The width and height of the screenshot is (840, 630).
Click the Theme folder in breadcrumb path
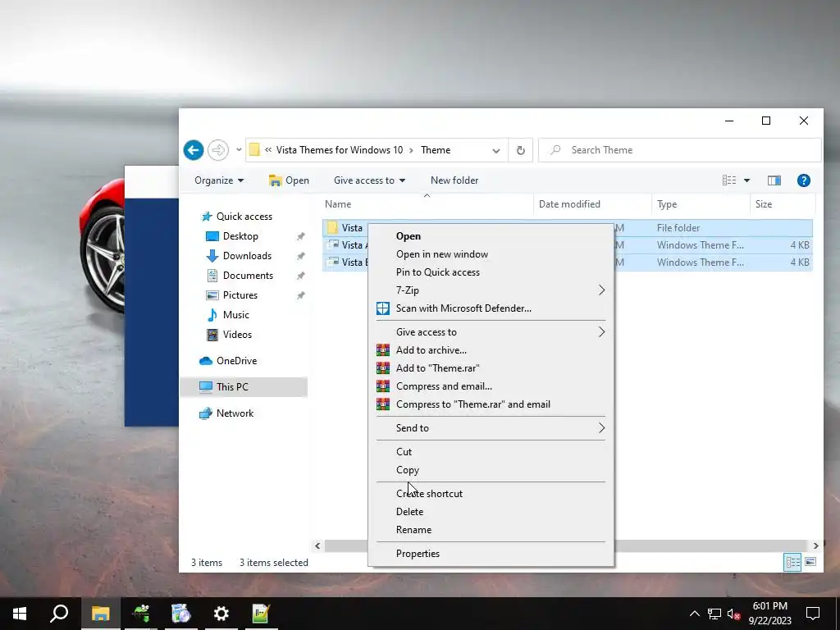(436, 150)
